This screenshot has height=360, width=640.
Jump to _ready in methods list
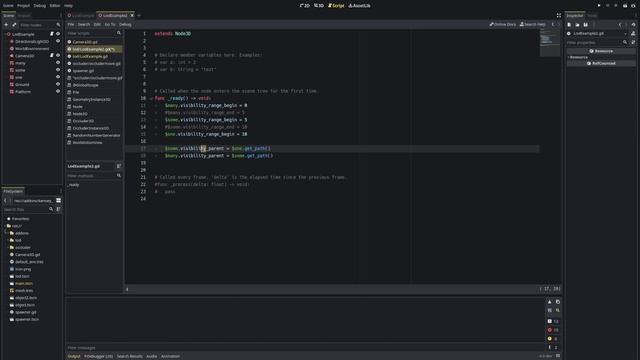point(73,185)
